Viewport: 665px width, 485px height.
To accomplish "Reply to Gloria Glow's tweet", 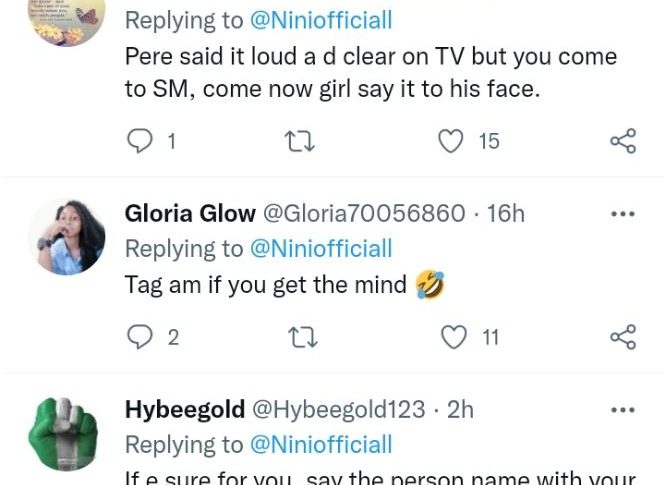I will pos(141,338).
